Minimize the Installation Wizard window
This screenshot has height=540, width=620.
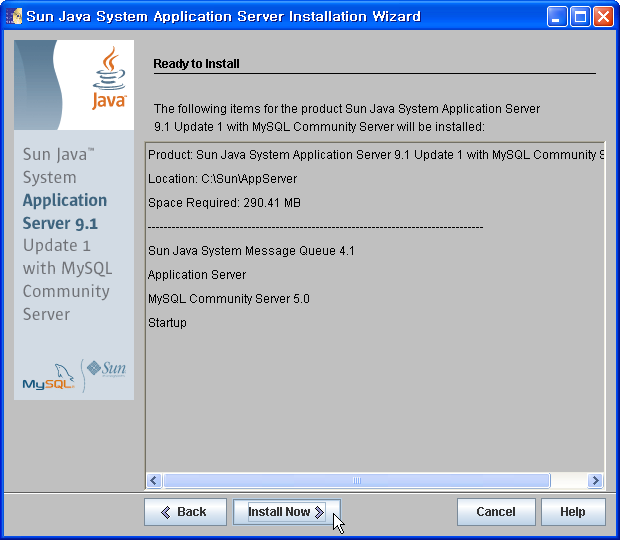pyautogui.click(x=557, y=17)
